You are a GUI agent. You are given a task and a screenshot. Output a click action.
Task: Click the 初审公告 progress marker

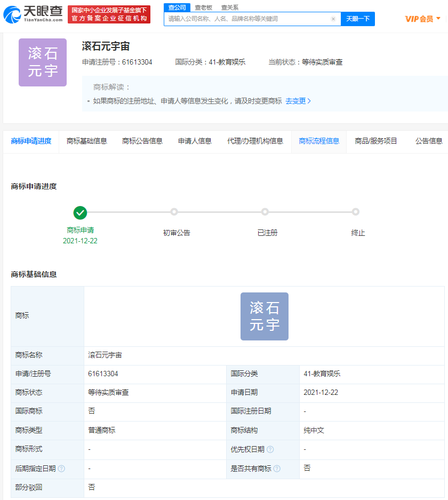(x=174, y=212)
